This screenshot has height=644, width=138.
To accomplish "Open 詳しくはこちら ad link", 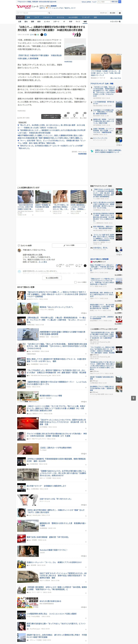I will pyautogui.click(x=116, y=78).
